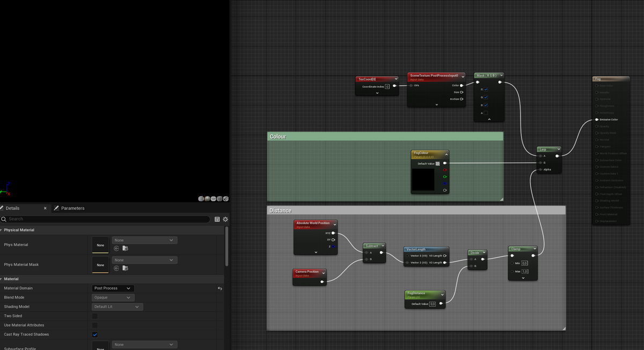Edit TexCoord Coordinate Index field
Screen dimensions: 644x350
click(x=387, y=86)
